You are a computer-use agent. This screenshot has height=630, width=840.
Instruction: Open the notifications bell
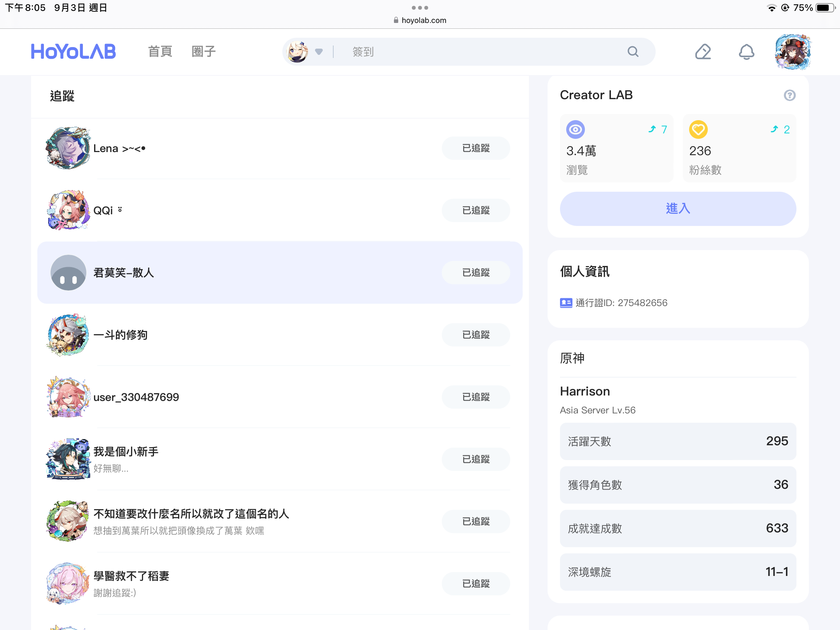pyautogui.click(x=746, y=52)
